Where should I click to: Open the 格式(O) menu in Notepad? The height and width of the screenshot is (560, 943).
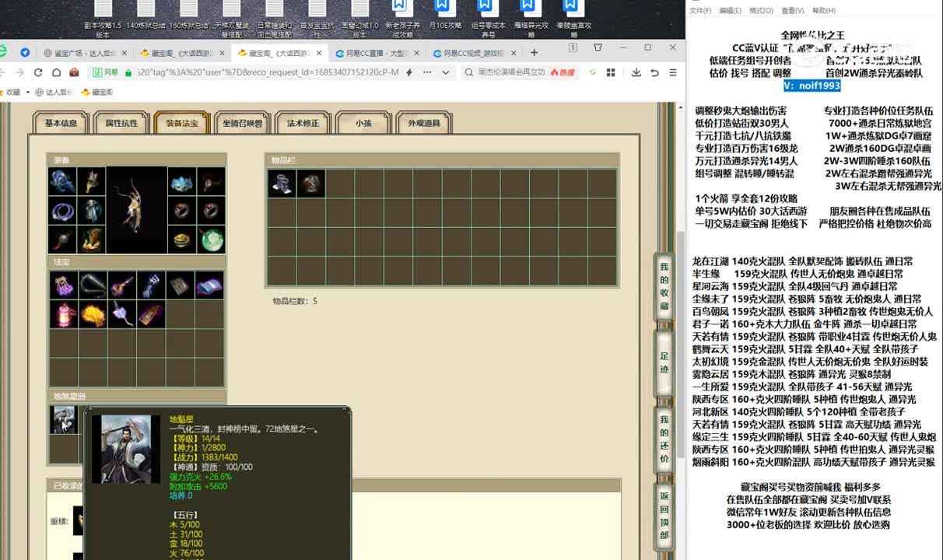pyautogui.click(x=760, y=11)
